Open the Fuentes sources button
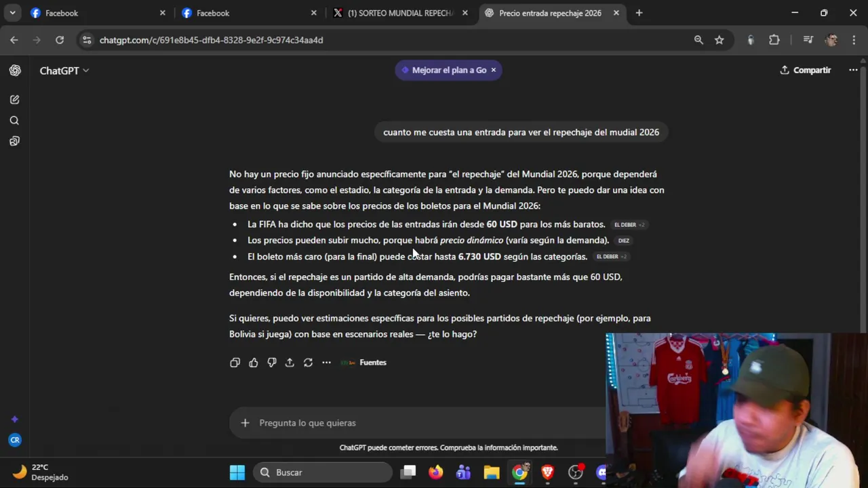The width and height of the screenshot is (868, 488). coord(364,363)
